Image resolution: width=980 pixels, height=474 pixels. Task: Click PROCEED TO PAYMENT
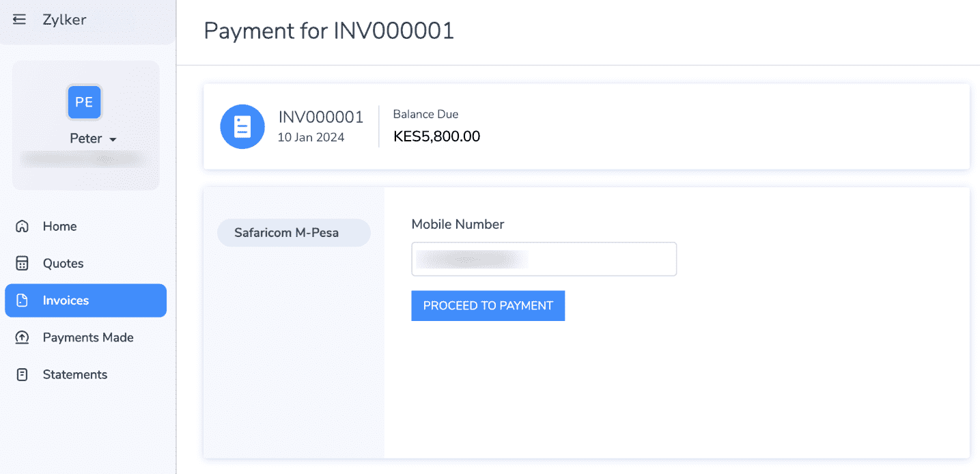pos(488,305)
